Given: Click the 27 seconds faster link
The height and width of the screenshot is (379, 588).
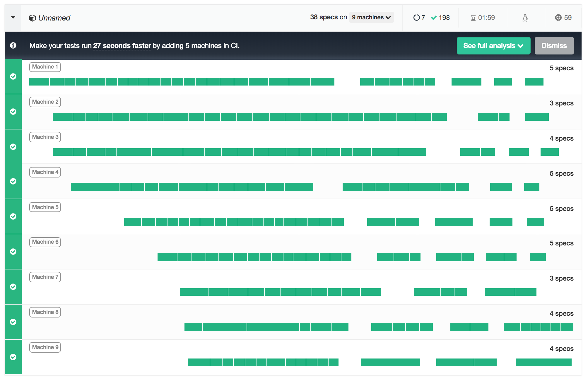Looking at the screenshot, I should coord(122,46).
